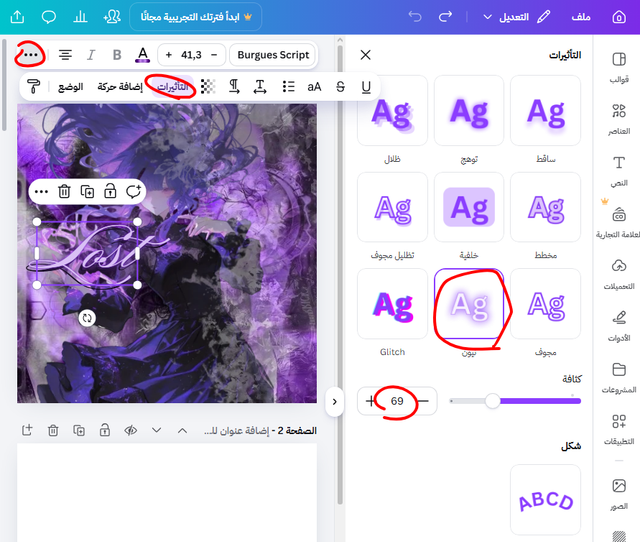
Task: Lock the selected Lost text element
Action: point(110,191)
